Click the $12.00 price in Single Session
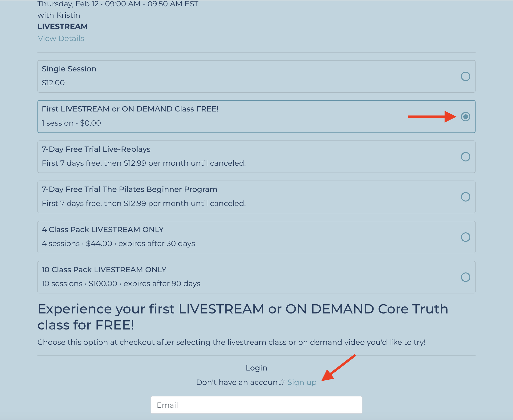 click(x=53, y=83)
